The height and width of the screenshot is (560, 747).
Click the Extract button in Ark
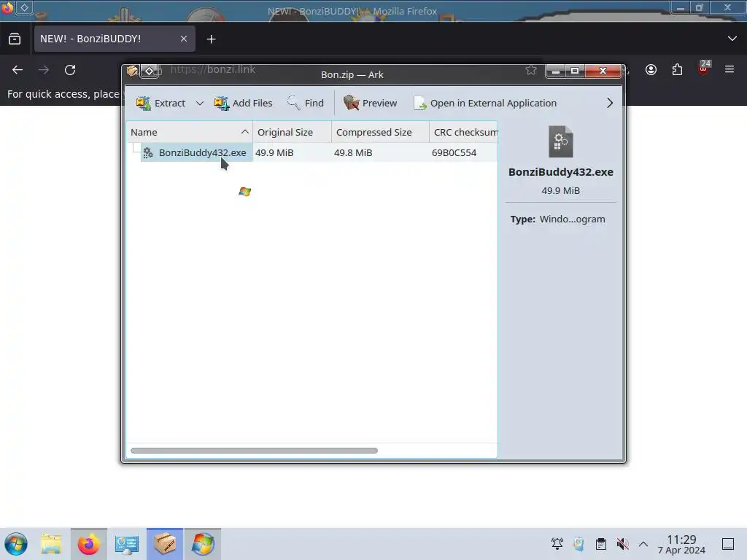(x=160, y=103)
